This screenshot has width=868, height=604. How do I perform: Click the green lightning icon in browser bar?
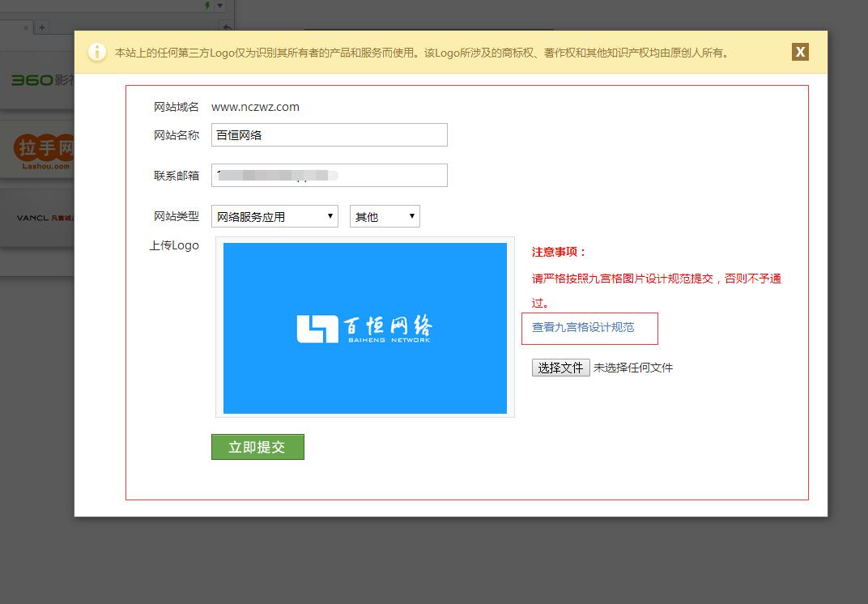coord(207,6)
